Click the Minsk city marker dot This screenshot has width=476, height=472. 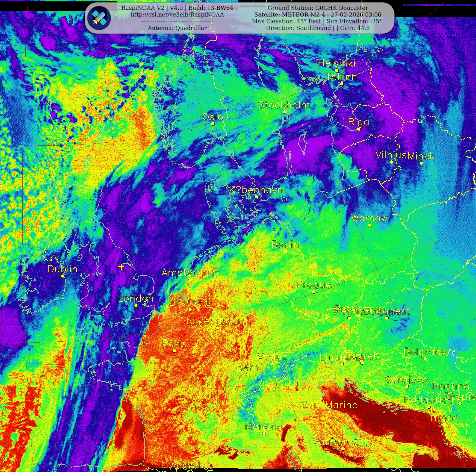coord(421,163)
